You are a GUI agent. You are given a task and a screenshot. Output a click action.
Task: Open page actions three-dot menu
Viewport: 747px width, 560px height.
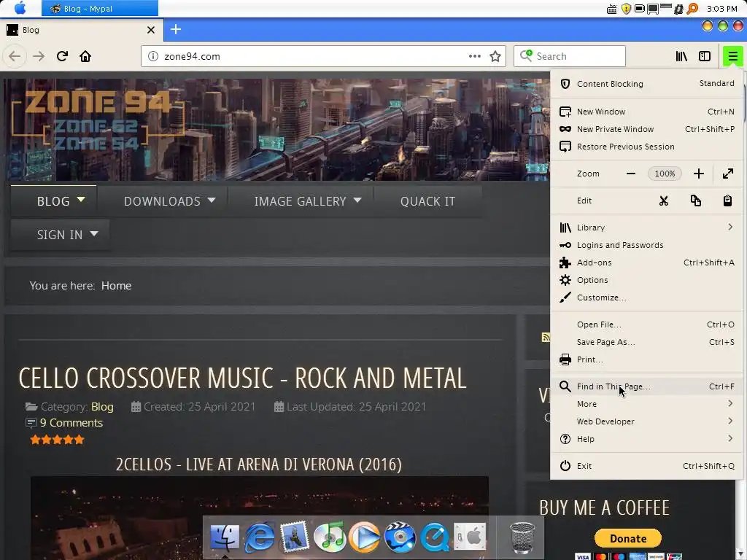click(474, 56)
